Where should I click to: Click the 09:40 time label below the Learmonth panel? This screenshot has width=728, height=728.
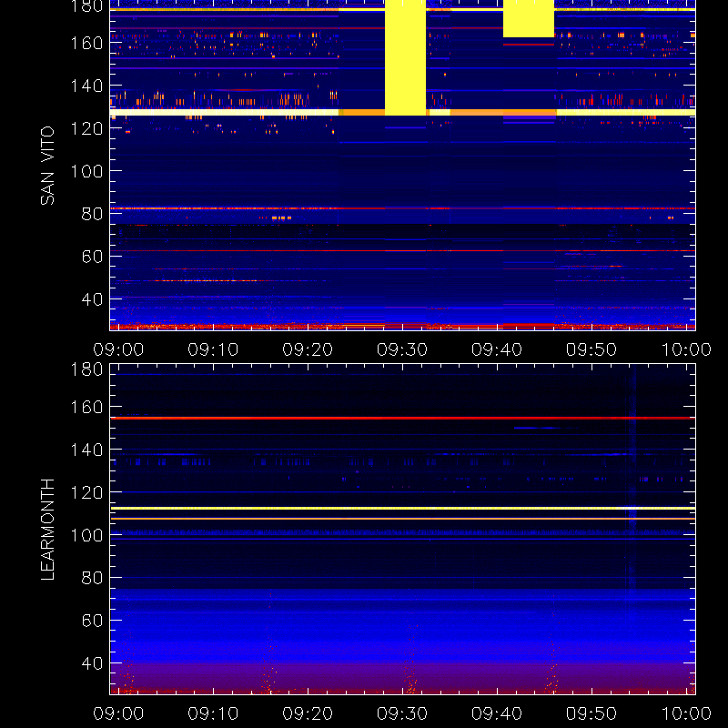tap(497, 713)
